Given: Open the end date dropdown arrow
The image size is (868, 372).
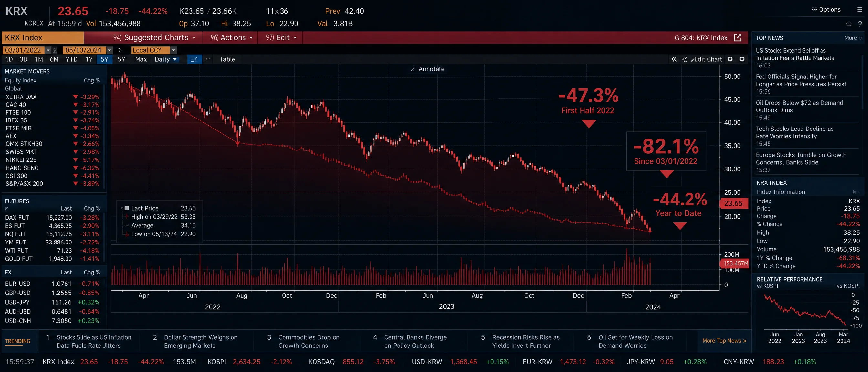Looking at the screenshot, I should point(109,50).
